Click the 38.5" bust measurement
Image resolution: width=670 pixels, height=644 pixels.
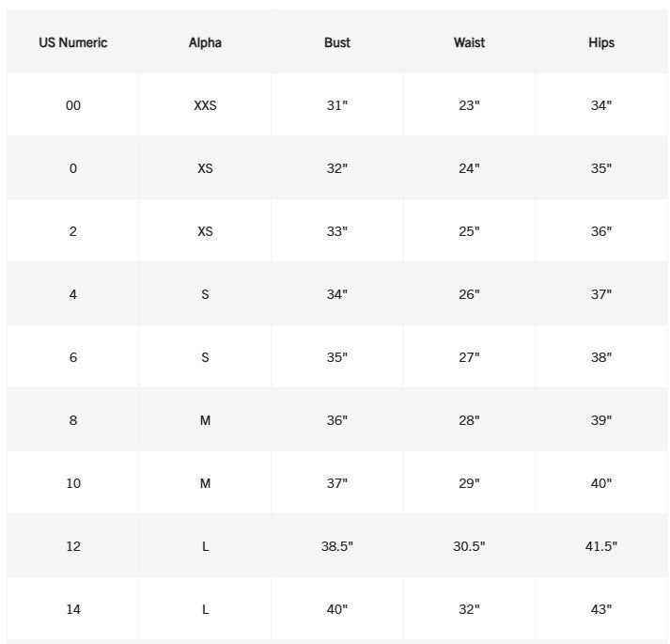(x=337, y=546)
